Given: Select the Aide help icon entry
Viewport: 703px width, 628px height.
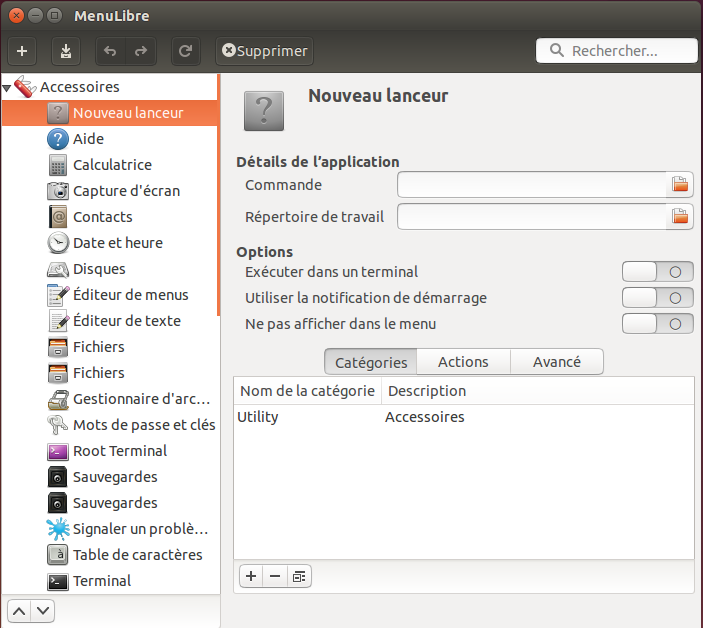Looking at the screenshot, I should coord(58,139).
